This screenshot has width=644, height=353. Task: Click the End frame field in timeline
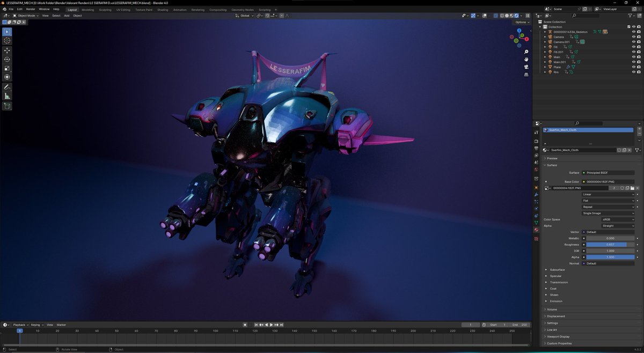coord(520,325)
